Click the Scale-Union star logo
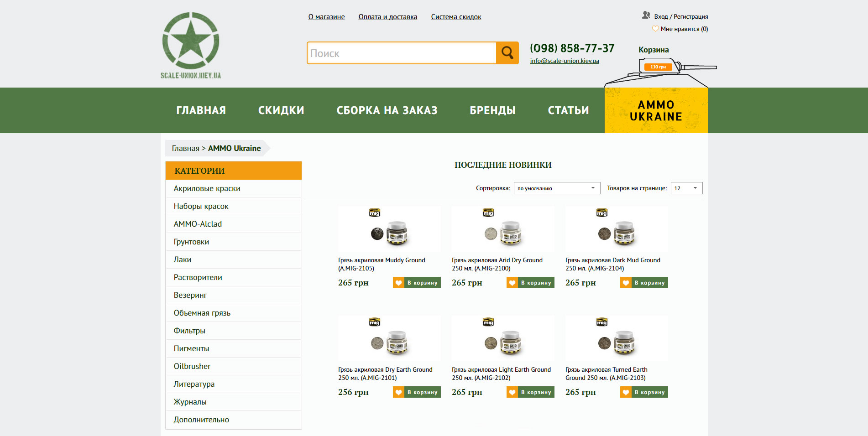 (191, 45)
